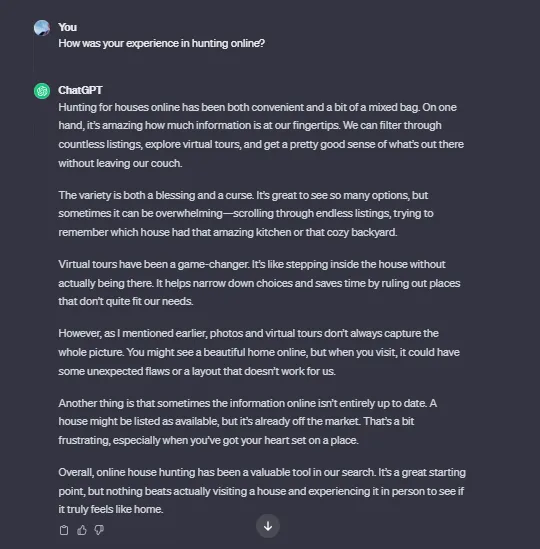Click the paragraph starting "Hunting for houses online"
This screenshot has height=549, width=540.
pos(261,135)
